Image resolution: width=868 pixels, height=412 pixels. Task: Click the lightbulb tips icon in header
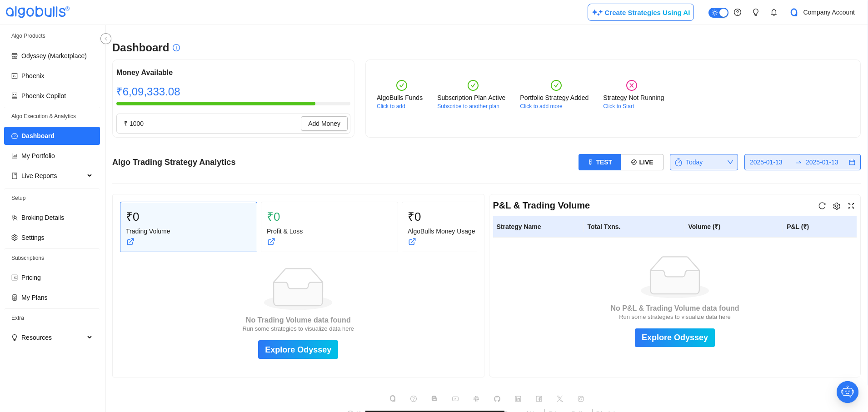(x=756, y=12)
